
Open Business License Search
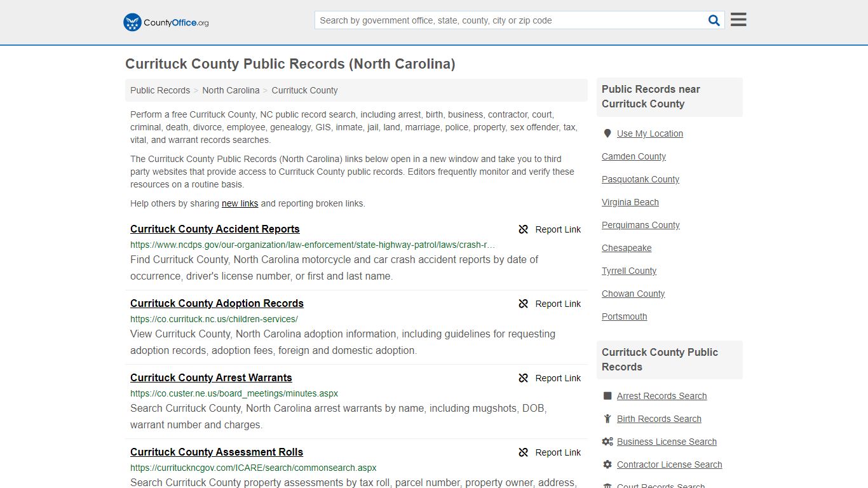667,442
